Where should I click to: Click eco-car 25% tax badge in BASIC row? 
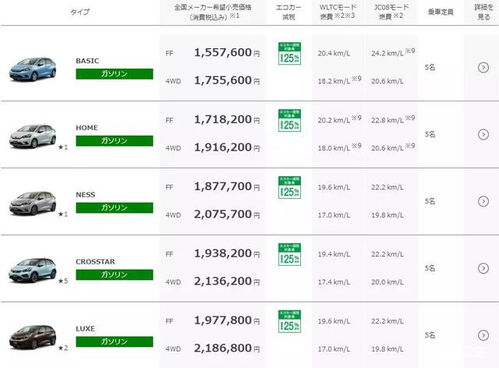289,53
